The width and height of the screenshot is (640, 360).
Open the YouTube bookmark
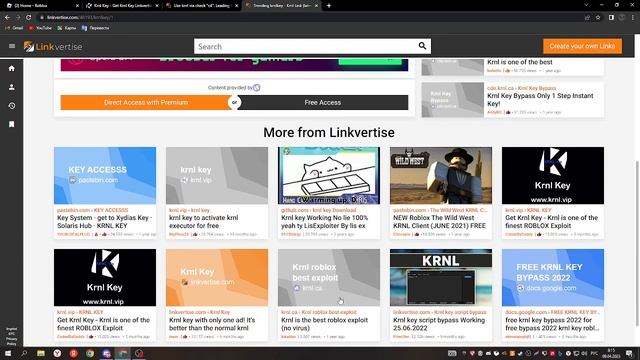(x=40, y=28)
